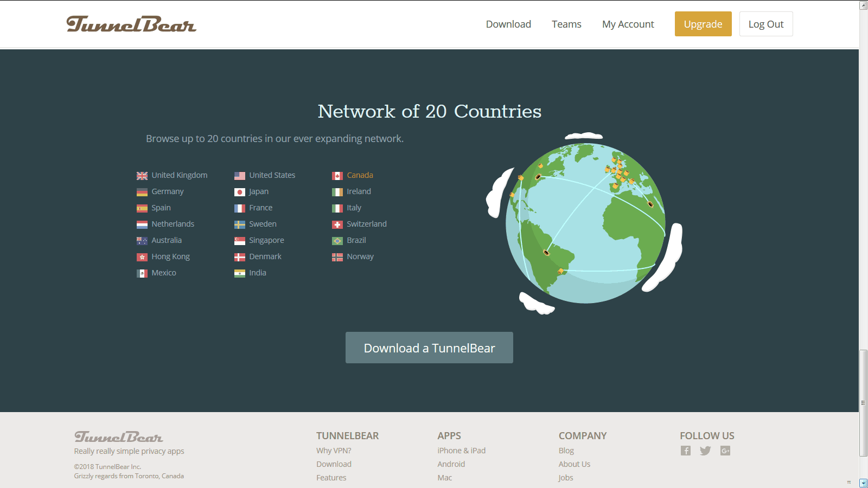Click the TunnelBear logo in header

[x=131, y=24]
